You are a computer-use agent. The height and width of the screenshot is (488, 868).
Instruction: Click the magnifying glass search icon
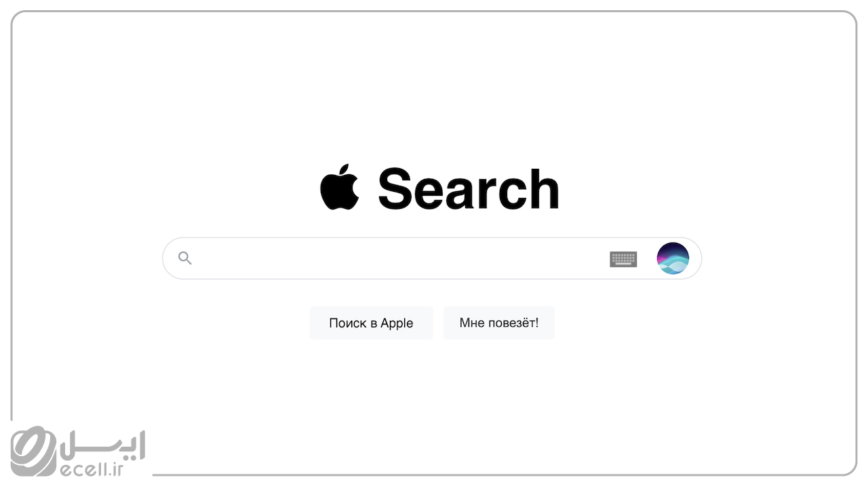185,258
